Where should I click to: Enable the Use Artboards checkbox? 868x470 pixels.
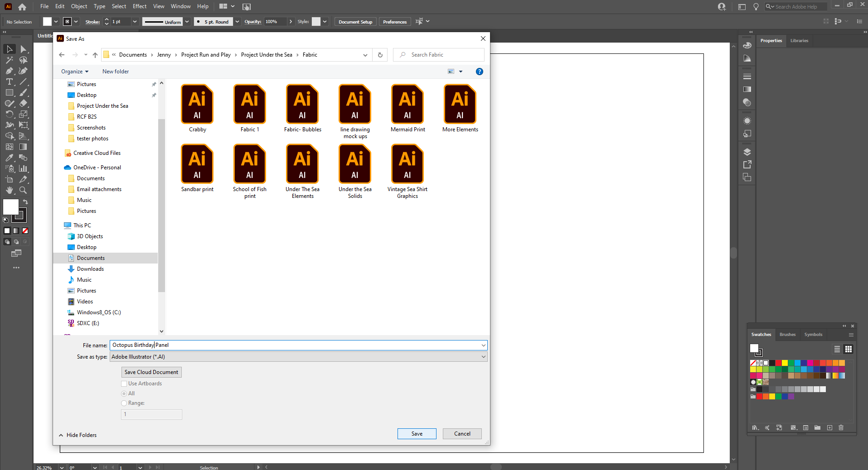(124, 384)
